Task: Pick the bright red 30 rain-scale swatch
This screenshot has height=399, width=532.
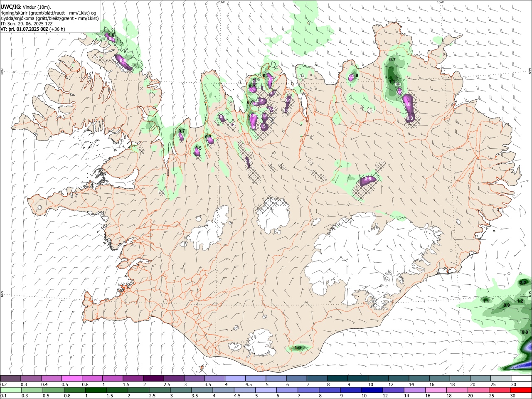Action: [521, 389]
